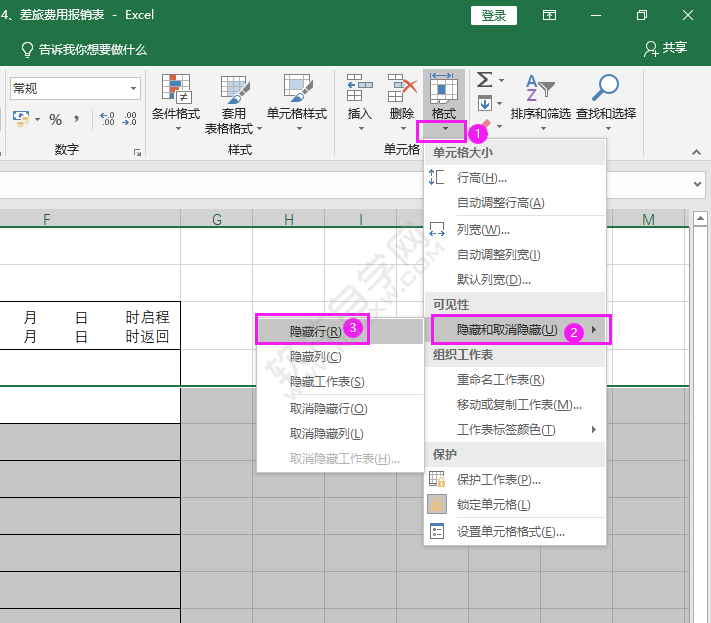Select column G header
This screenshot has height=623, width=711.
pyautogui.click(x=216, y=220)
